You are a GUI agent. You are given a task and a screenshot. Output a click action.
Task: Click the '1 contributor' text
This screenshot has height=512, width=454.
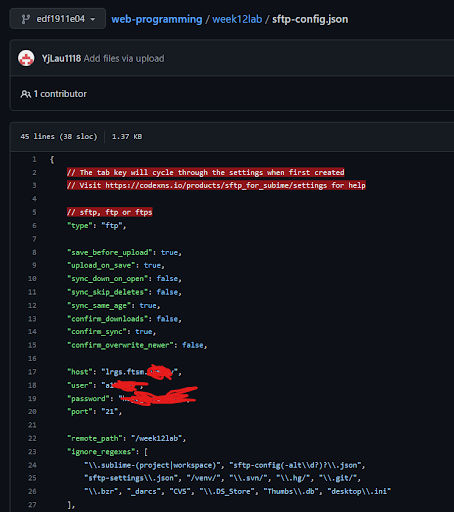coord(60,94)
